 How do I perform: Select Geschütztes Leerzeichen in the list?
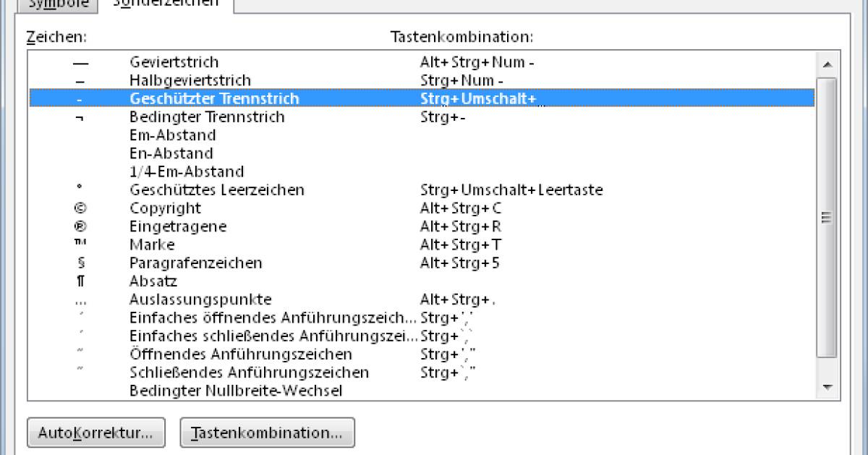point(216,190)
